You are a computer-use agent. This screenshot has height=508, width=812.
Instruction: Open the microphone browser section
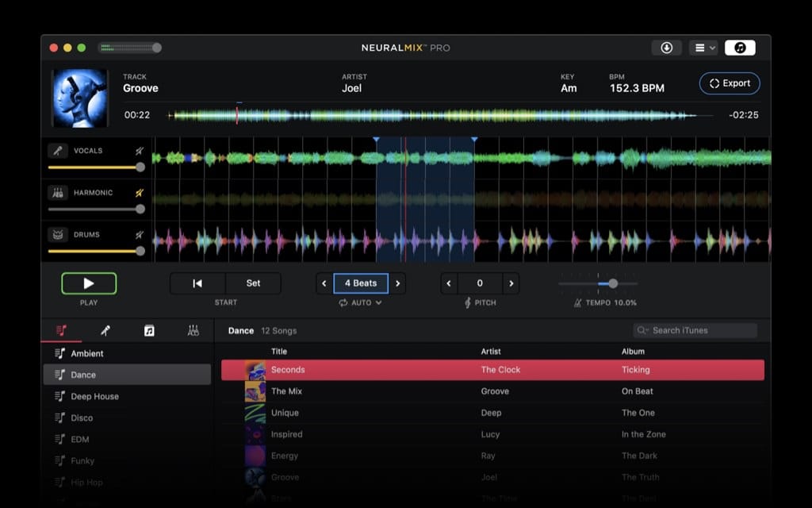107,330
